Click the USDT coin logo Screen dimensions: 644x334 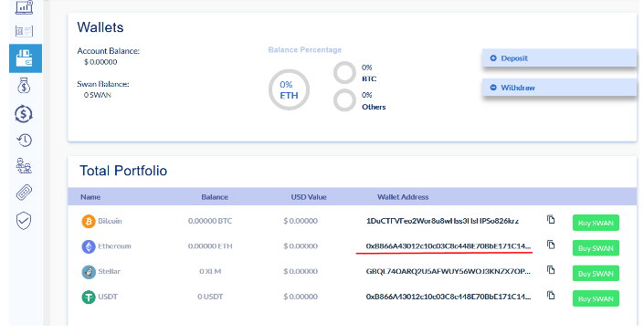point(89,297)
